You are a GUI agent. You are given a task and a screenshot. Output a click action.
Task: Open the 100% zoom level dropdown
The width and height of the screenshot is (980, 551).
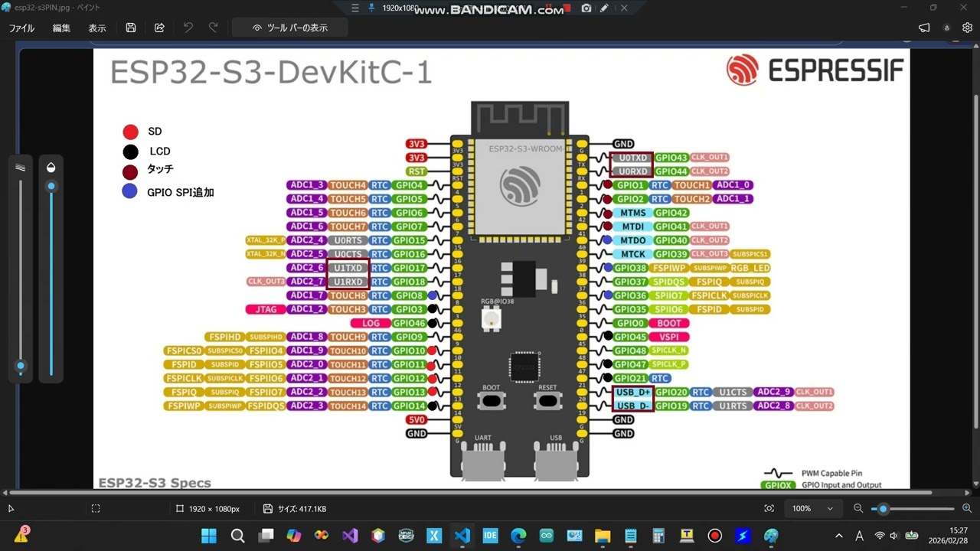pos(814,508)
